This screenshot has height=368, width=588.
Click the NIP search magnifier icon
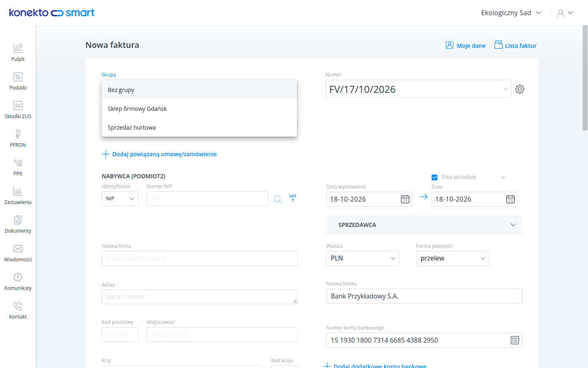pyautogui.click(x=278, y=199)
